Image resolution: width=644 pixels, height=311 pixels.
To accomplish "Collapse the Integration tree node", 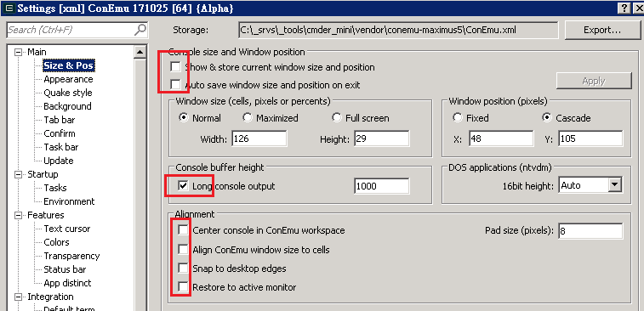I will (18, 297).
